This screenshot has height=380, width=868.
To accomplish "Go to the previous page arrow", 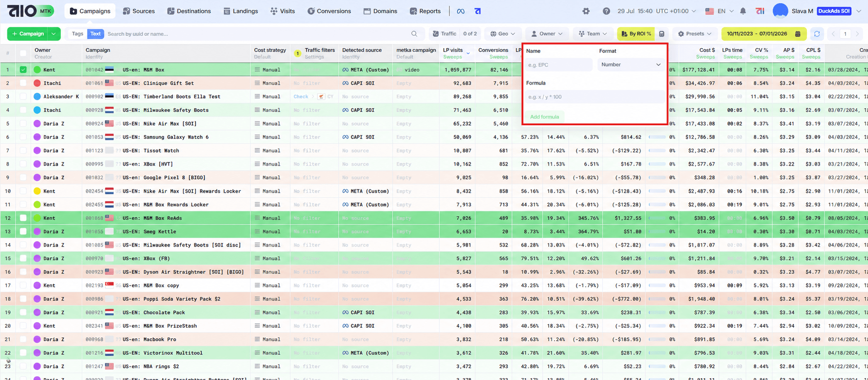I will click(834, 34).
